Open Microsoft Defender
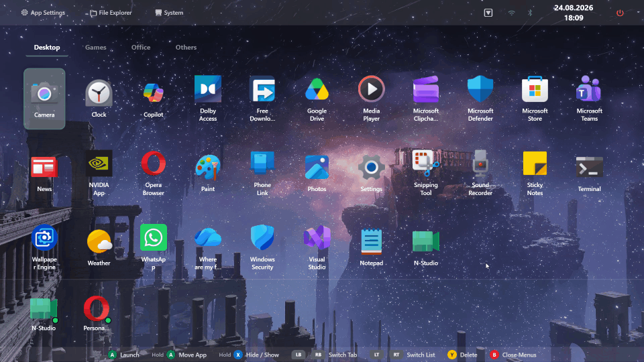Image resolution: width=644 pixels, height=362 pixels. (480, 99)
